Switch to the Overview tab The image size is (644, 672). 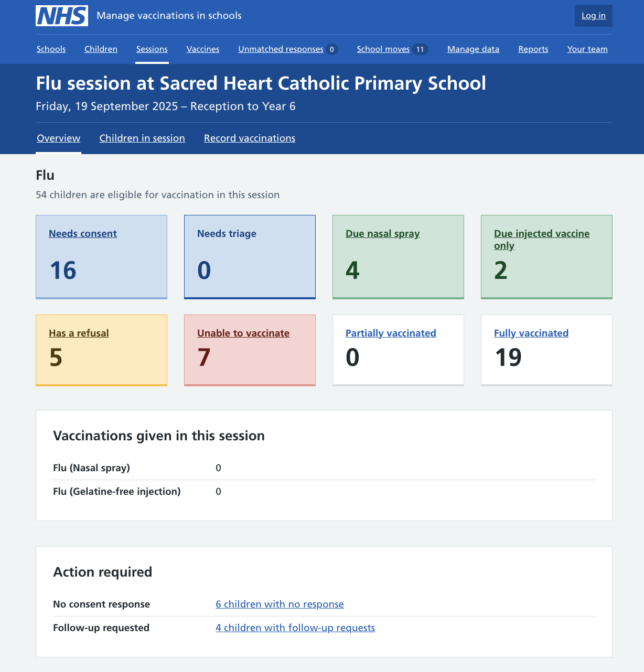coord(58,138)
